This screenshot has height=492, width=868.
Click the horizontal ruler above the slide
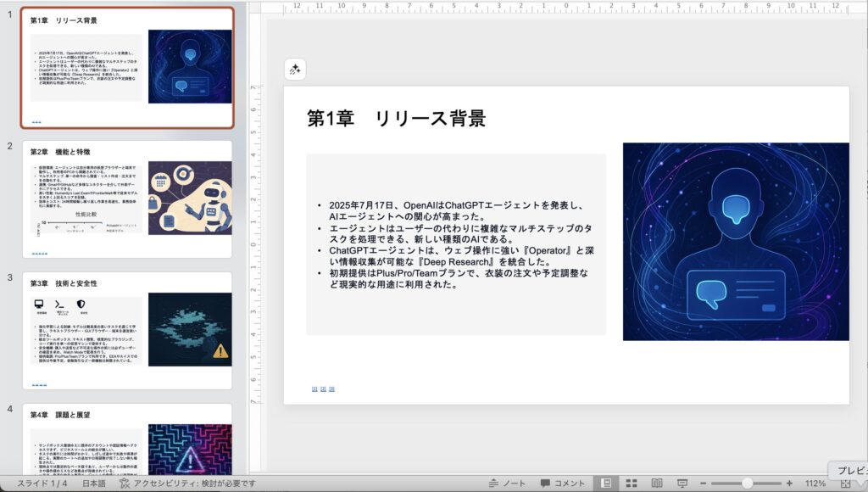coord(565,7)
